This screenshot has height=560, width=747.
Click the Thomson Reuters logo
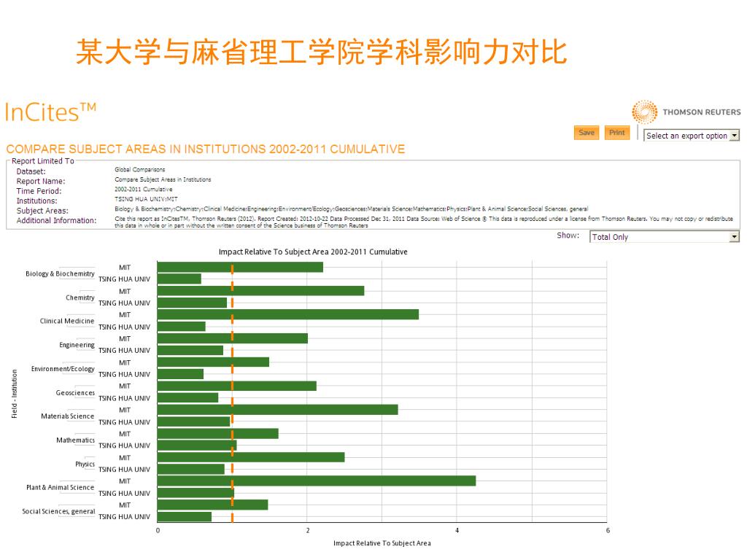(686, 112)
